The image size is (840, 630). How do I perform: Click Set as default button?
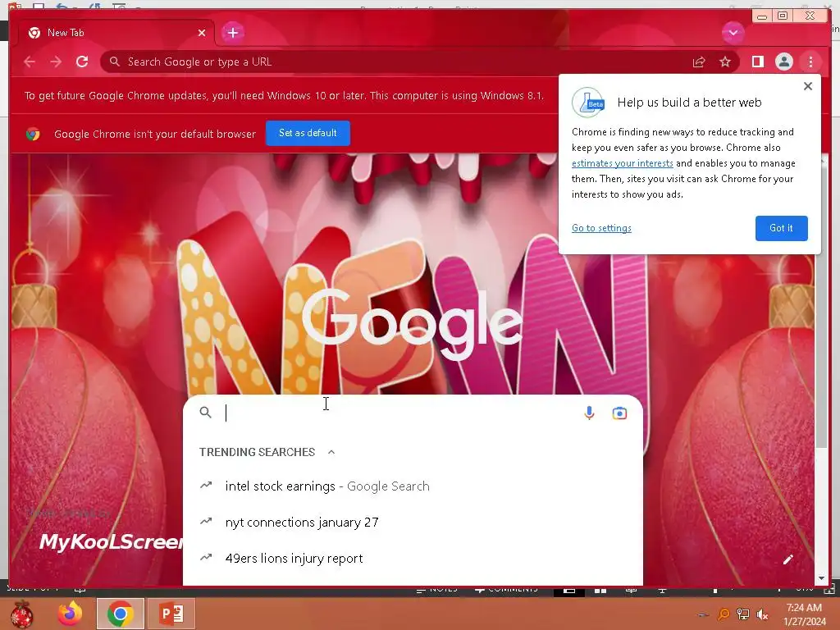pos(308,133)
